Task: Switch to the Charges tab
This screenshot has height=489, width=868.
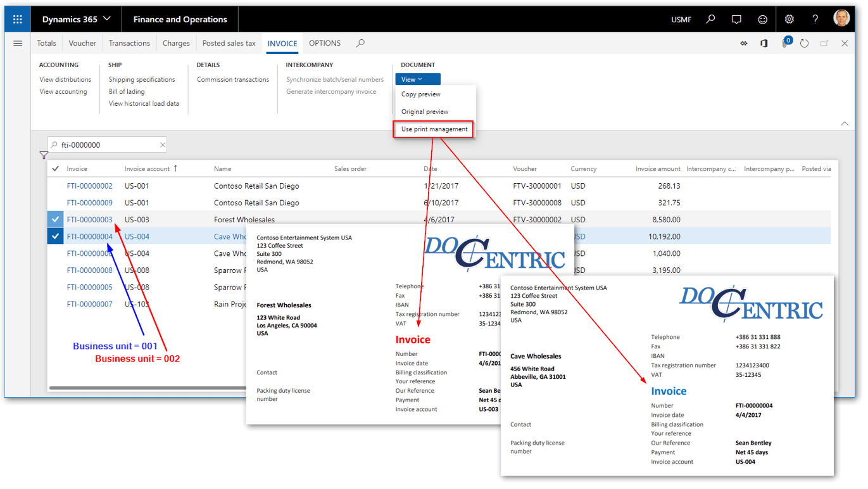Action: pos(176,43)
